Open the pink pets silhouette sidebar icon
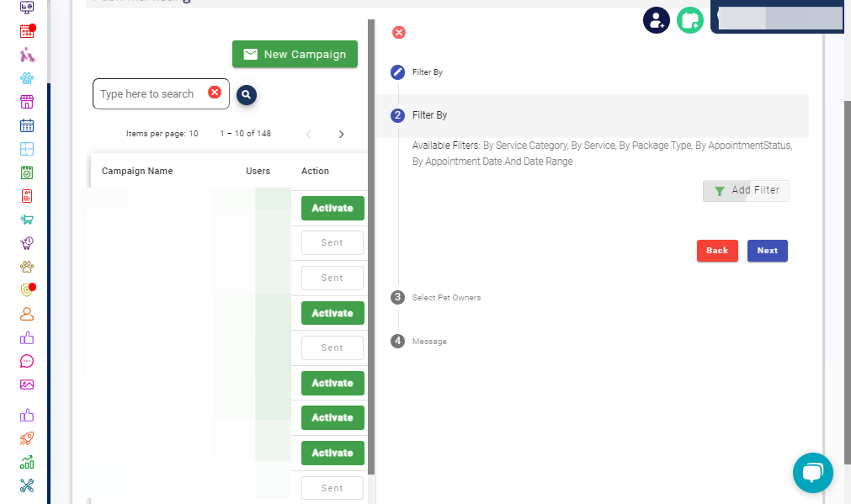Image resolution: width=851 pixels, height=504 pixels. coord(27,55)
